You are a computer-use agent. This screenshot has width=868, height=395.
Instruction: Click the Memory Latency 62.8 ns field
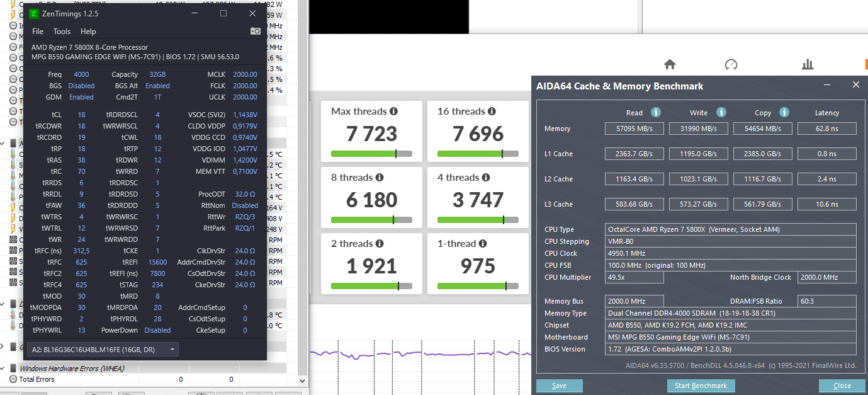tap(827, 129)
